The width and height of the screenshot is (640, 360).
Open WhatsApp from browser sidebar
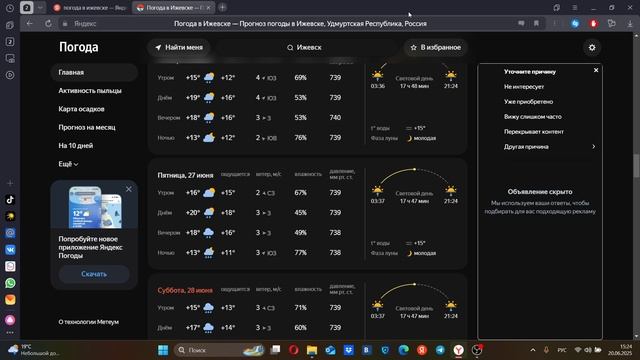[x=10, y=283]
